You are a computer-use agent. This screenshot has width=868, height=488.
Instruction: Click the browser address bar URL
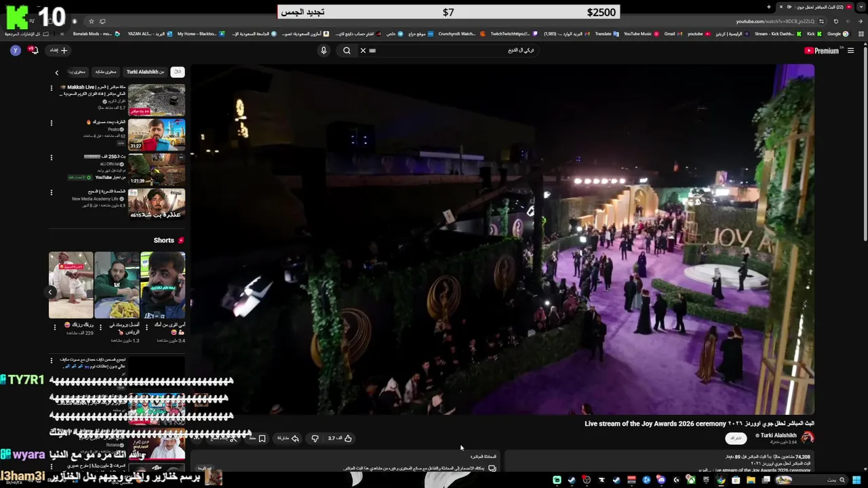[x=775, y=21]
